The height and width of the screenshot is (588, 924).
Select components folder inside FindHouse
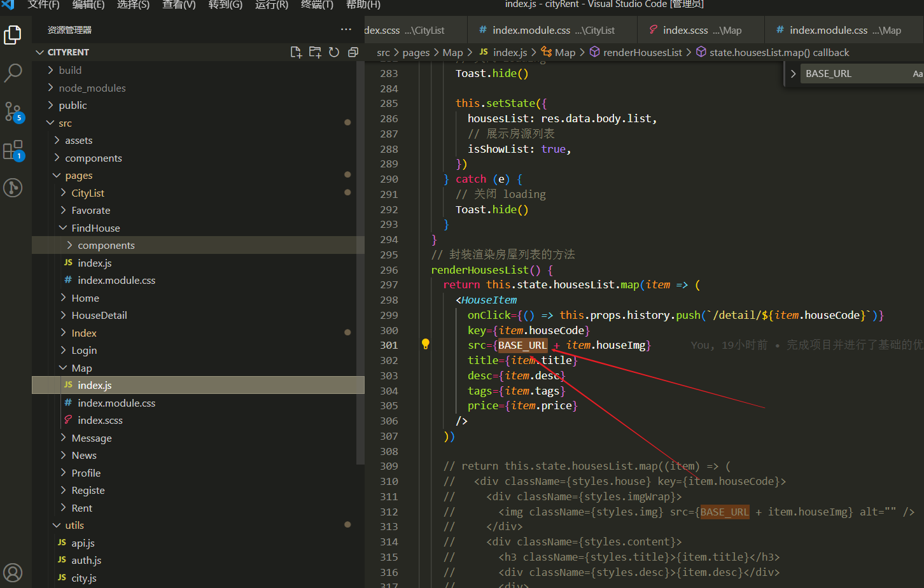199,245
